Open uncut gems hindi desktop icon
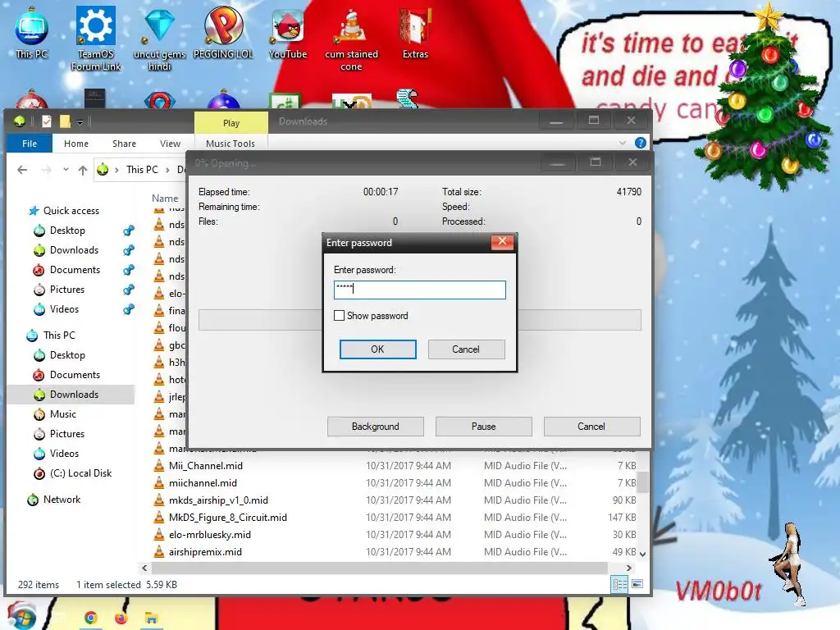840x630 pixels. point(159,39)
